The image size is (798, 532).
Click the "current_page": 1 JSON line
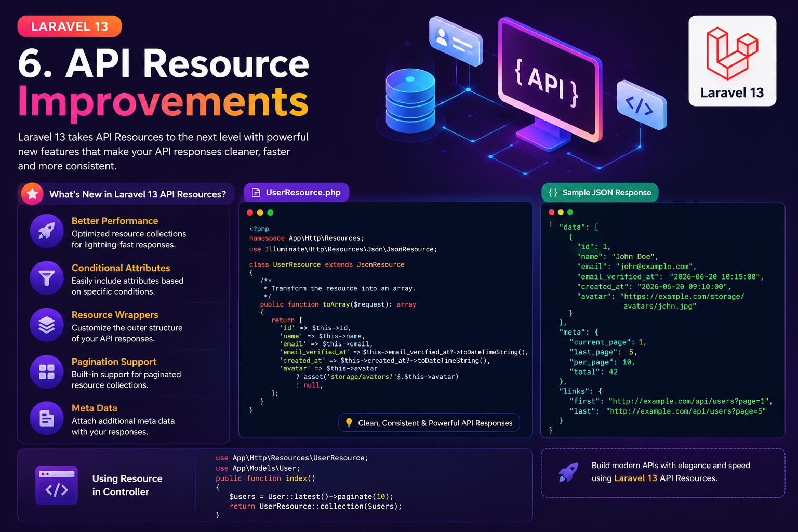(608, 342)
